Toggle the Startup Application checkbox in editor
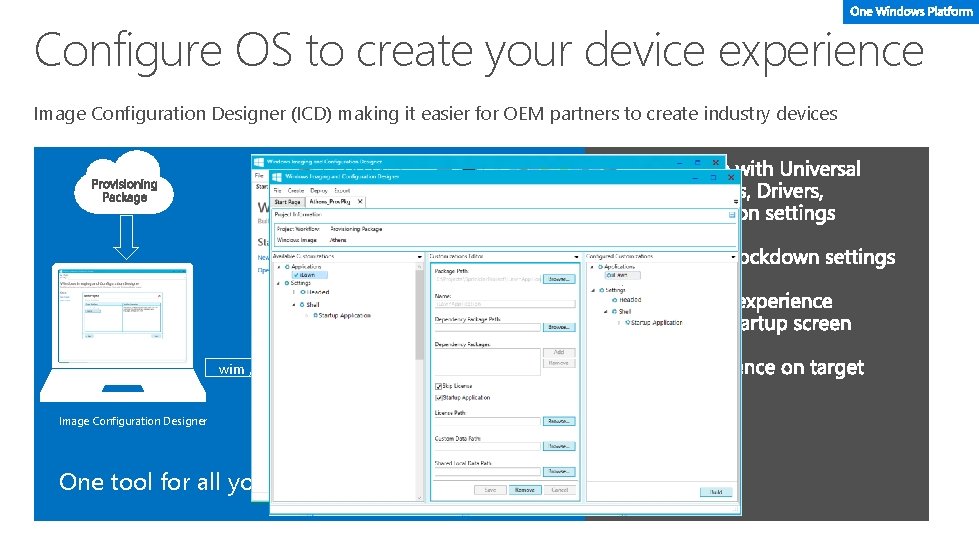Image resolution: width=979 pixels, height=551 pixels. [438, 397]
